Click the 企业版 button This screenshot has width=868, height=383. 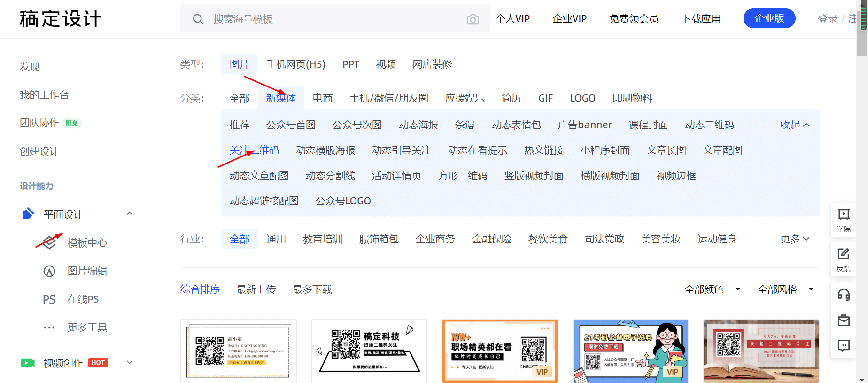(769, 18)
